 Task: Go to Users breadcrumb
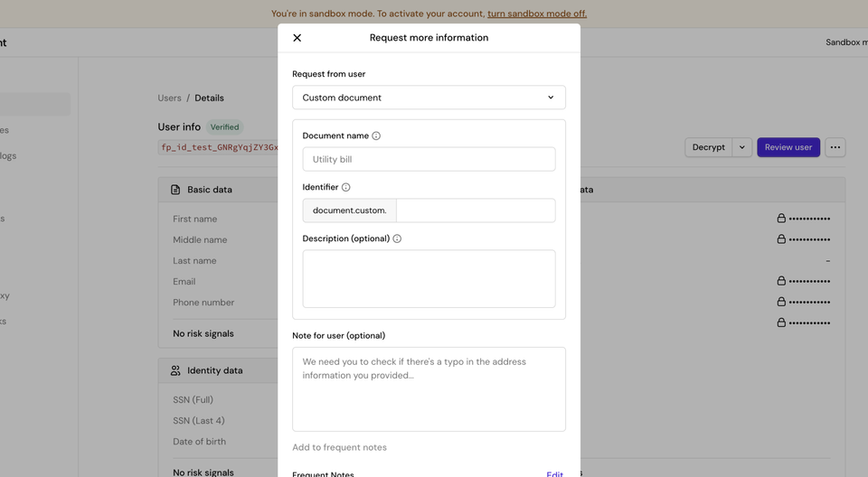tap(169, 98)
